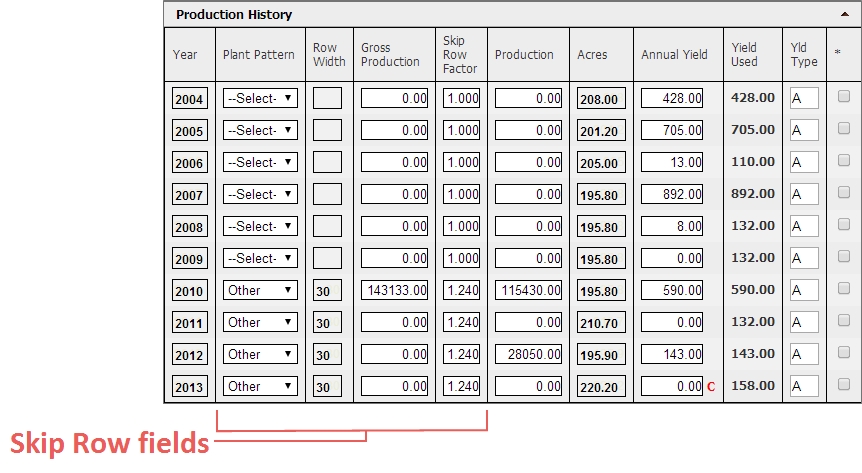Click the 2005 Annual Yield field 705.00
Image resolution: width=862 pixels, height=473 pixels.
672,130
